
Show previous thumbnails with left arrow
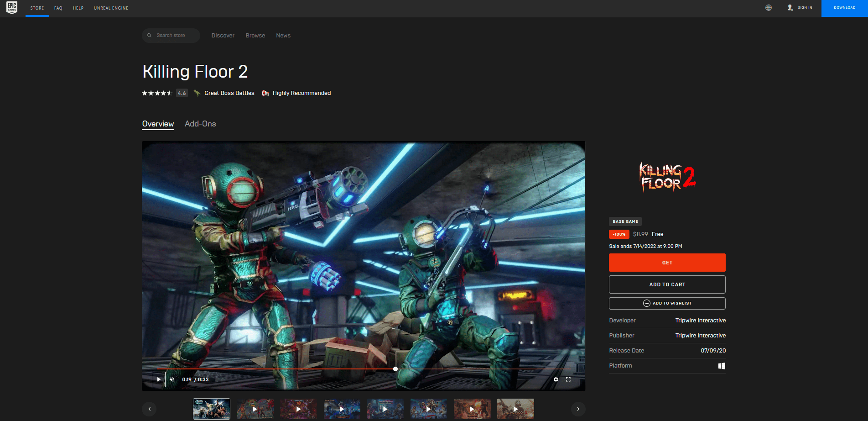pyautogui.click(x=149, y=409)
